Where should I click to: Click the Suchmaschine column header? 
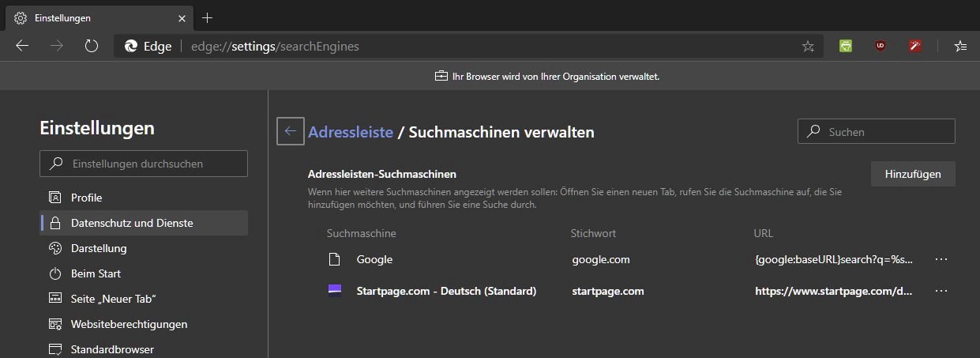tap(362, 233)
